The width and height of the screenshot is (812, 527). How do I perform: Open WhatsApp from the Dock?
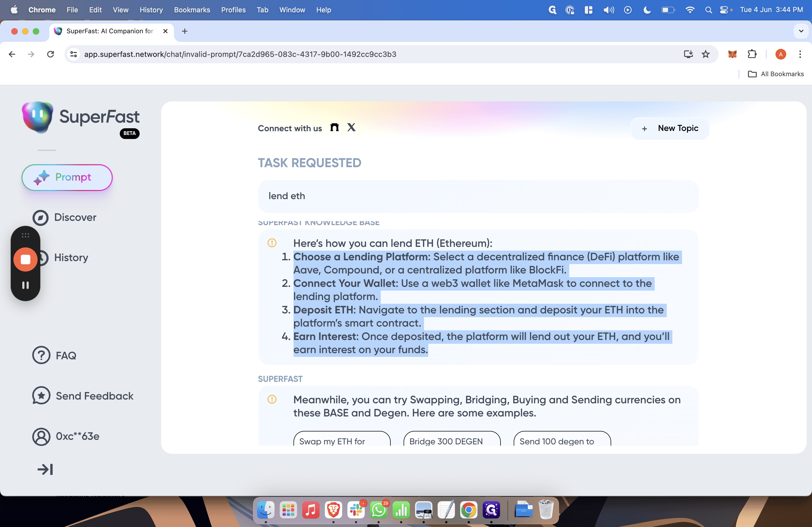pyautogui.click(x=378, y=510)
